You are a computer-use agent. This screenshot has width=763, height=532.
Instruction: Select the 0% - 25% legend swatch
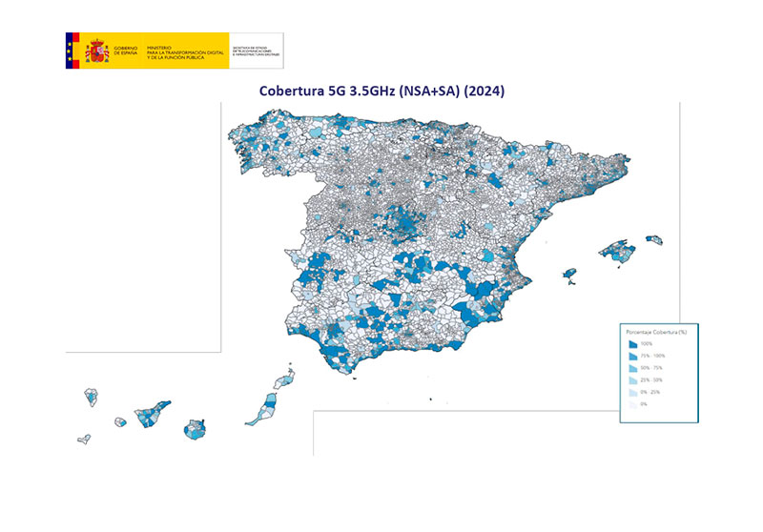coord(631,392)
